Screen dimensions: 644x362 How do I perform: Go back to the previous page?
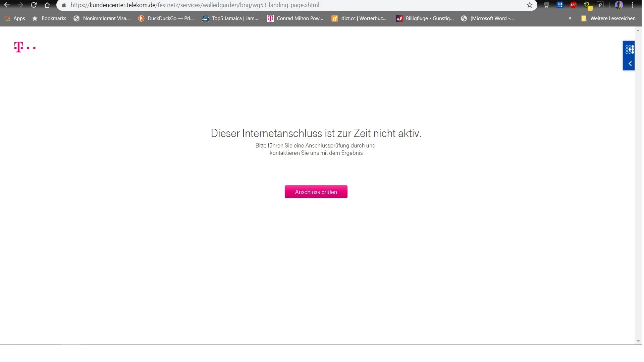pyautogui.click(x=7, y=5)
